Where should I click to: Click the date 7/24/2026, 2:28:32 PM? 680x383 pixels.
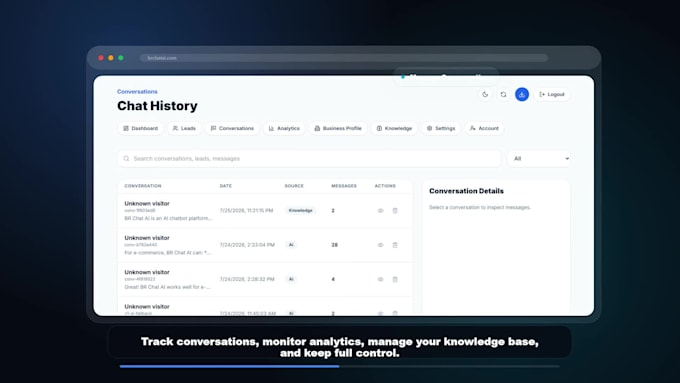247,279
